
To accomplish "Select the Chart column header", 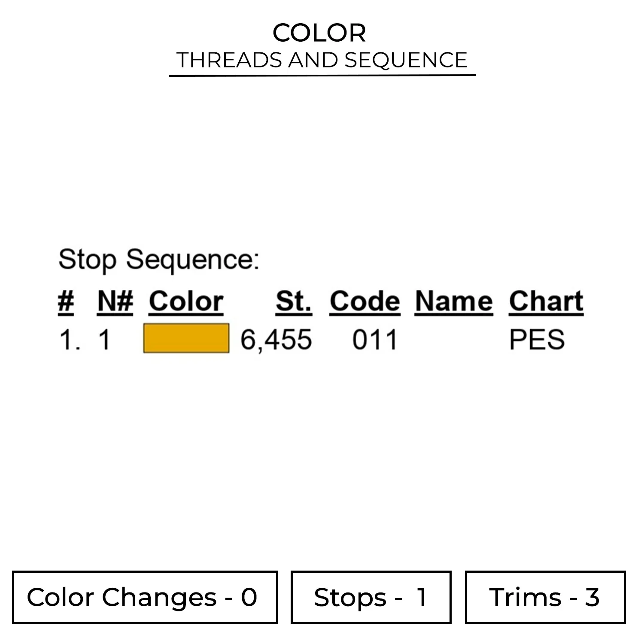I will tap(546, 301).
